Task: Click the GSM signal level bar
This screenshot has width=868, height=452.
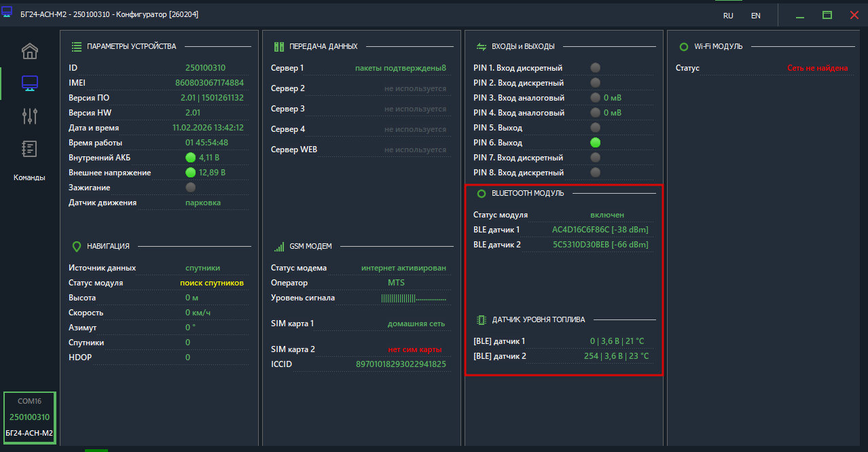Action: [x=413, y=298]
